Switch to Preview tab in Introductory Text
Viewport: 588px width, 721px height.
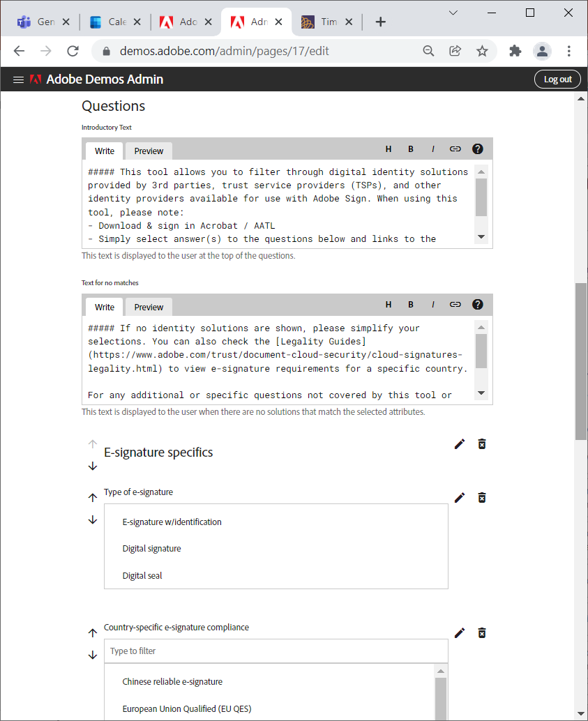point(149,151)
